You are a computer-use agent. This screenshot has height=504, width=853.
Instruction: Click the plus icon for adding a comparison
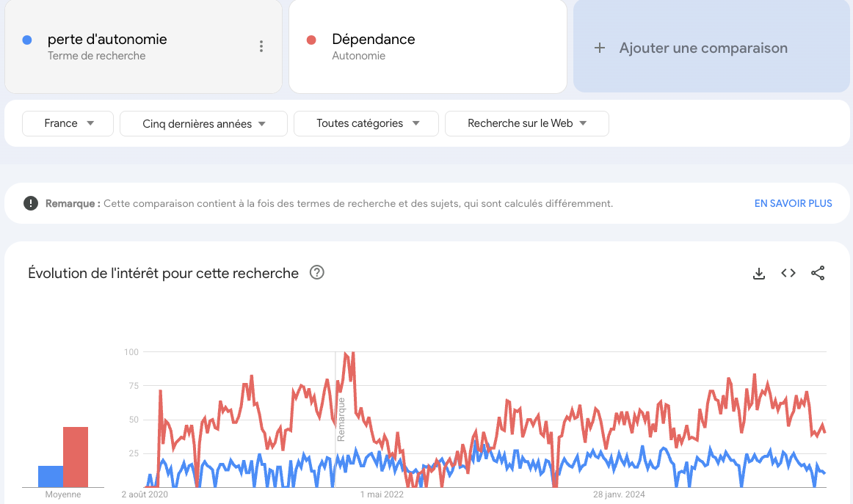(600, 48)
